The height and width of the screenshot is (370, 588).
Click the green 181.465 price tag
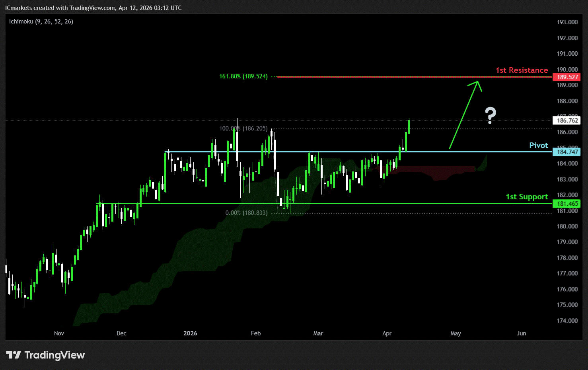[x=567, y=204]
